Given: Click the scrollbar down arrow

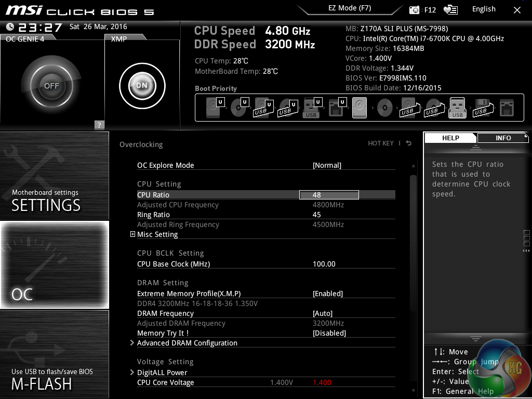Looking at the screenshot, I should point(413,391).
